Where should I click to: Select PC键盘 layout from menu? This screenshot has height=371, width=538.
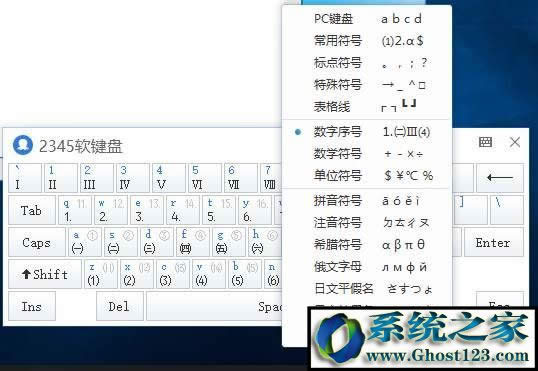pos(366,19)
